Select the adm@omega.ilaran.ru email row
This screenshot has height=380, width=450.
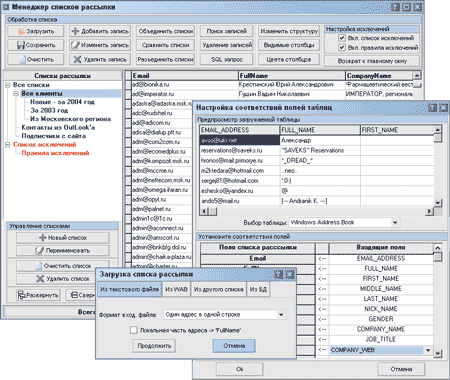pyautogui.click(x=162, y=190)
